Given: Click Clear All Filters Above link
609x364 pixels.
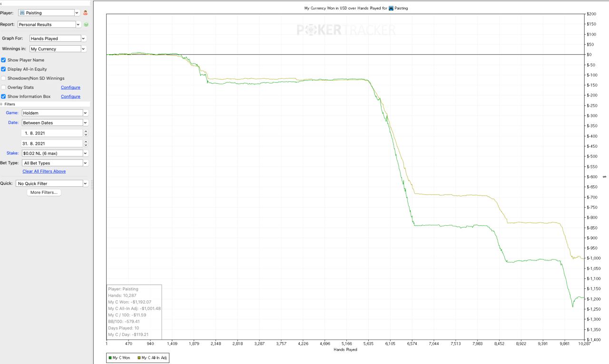Looking at the screenshot, I should coord(44,171).
